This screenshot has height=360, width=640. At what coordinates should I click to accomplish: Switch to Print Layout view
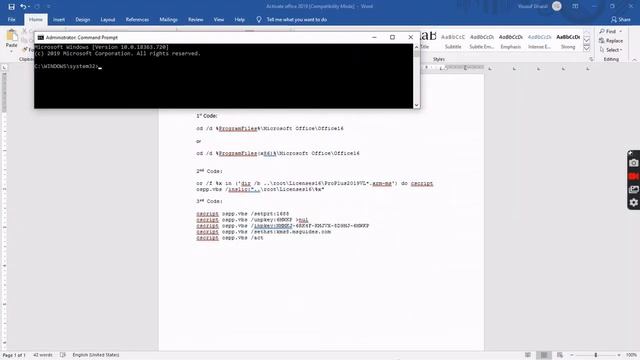point(544,355)
